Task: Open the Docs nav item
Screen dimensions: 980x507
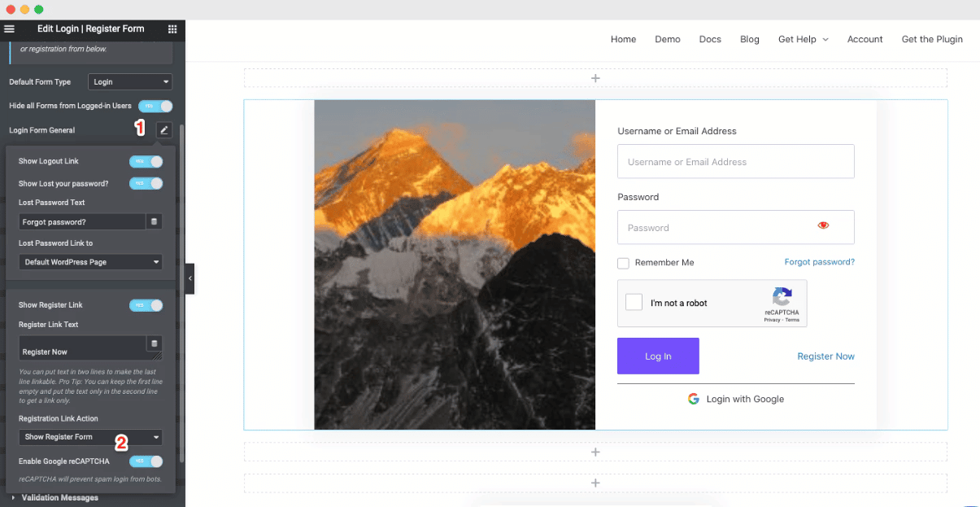Action: (x=710, y=39)
